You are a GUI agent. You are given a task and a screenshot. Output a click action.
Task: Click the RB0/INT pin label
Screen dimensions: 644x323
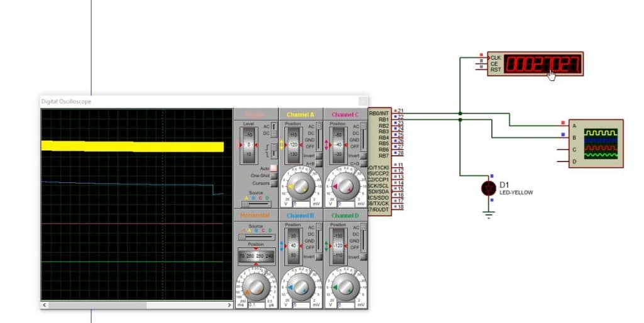pos(379,113)
